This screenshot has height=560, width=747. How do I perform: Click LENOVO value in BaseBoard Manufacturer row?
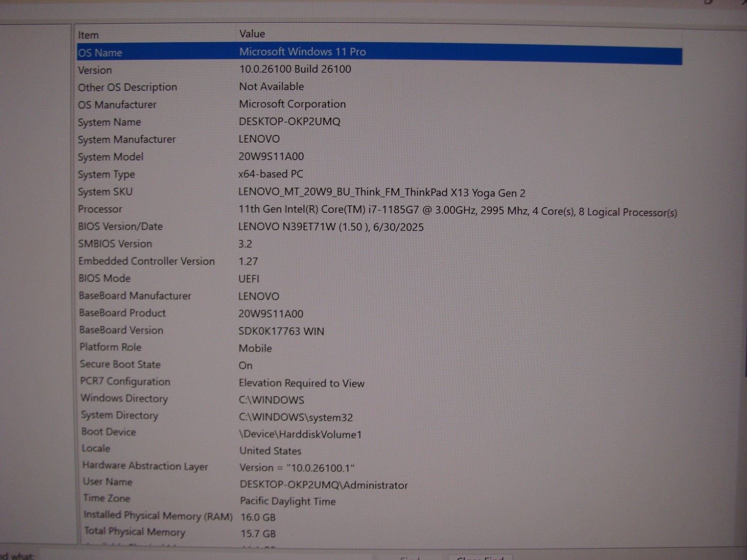259,296
